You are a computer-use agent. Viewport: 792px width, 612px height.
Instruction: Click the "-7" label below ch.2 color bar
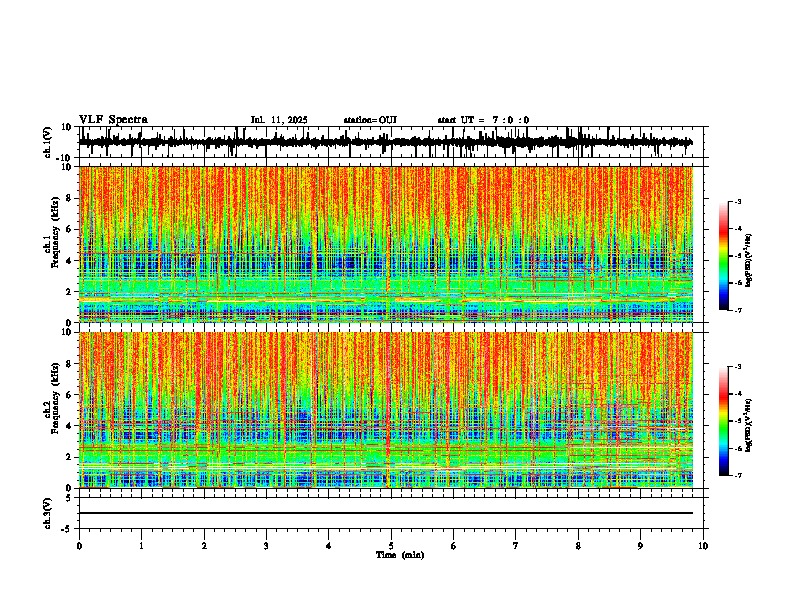(738, 475)
